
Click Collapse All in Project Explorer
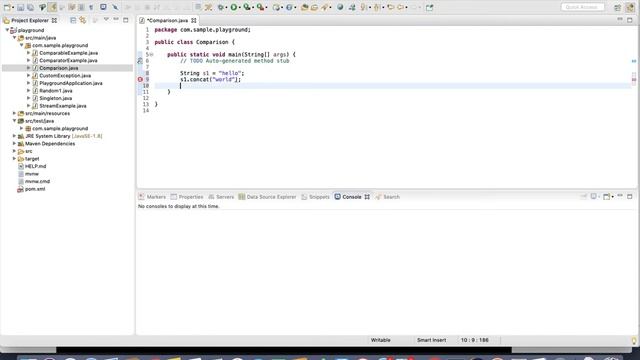coord(73,20)
